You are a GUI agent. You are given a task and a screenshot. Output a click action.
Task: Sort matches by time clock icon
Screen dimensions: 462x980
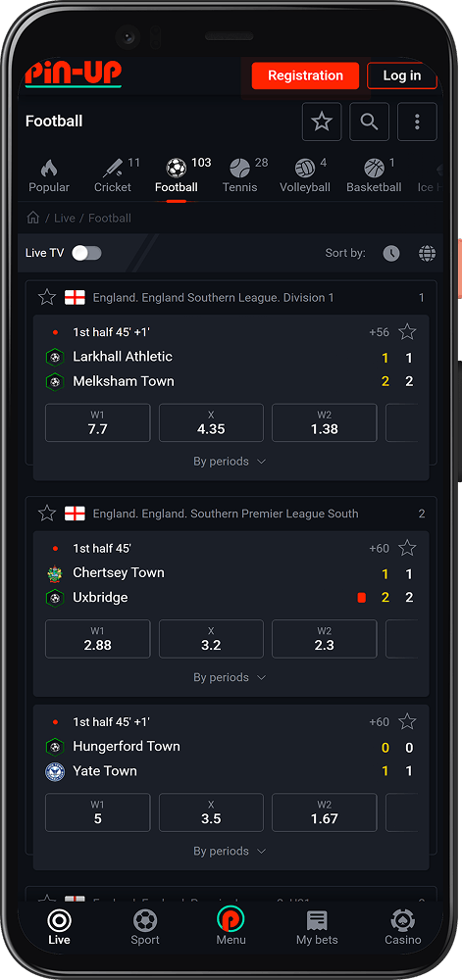pos(391,253)
